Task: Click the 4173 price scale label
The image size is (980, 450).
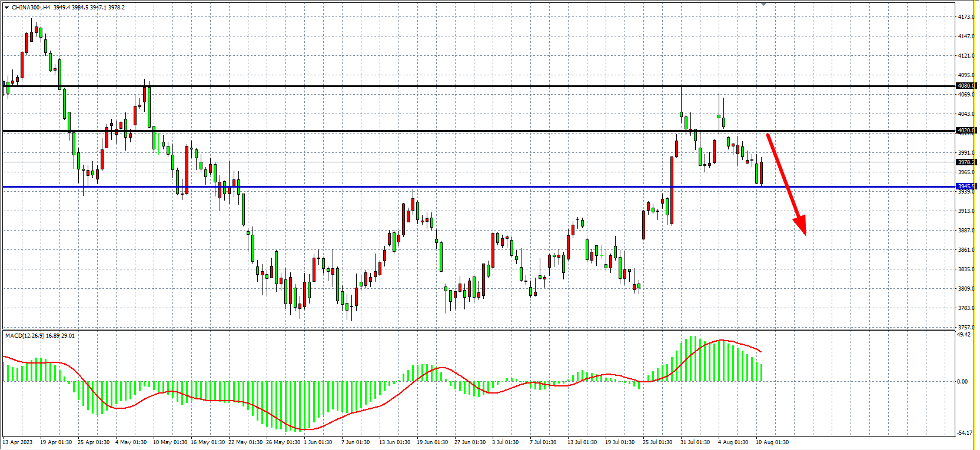Action: (966, 17)
